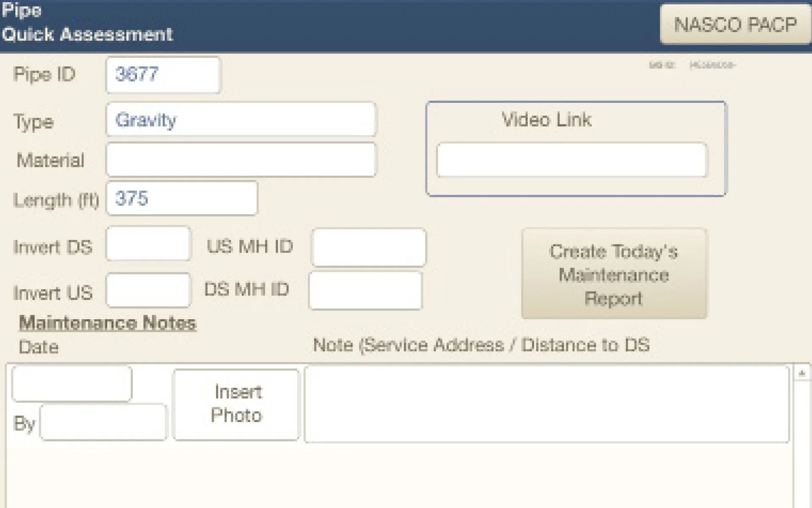Focus the empty Material field
Image resolution: width=812 pixels, height=508 pixels.
tap(241, 160)
